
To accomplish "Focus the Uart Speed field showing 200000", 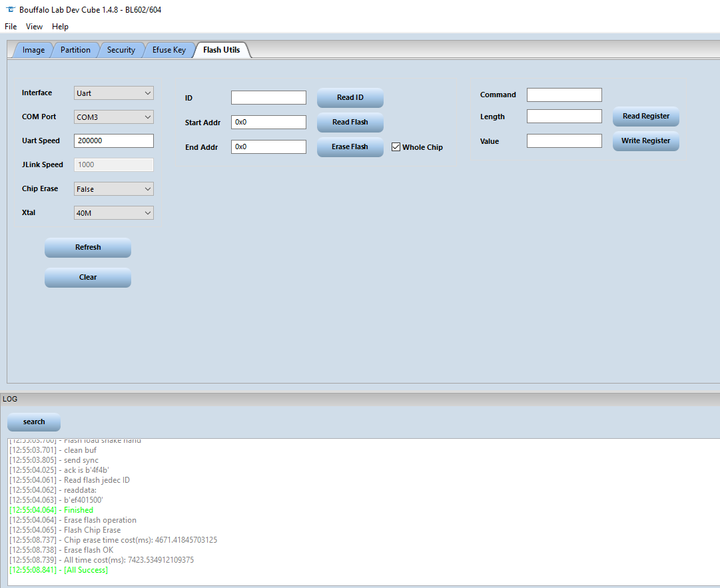I will 114,141.
